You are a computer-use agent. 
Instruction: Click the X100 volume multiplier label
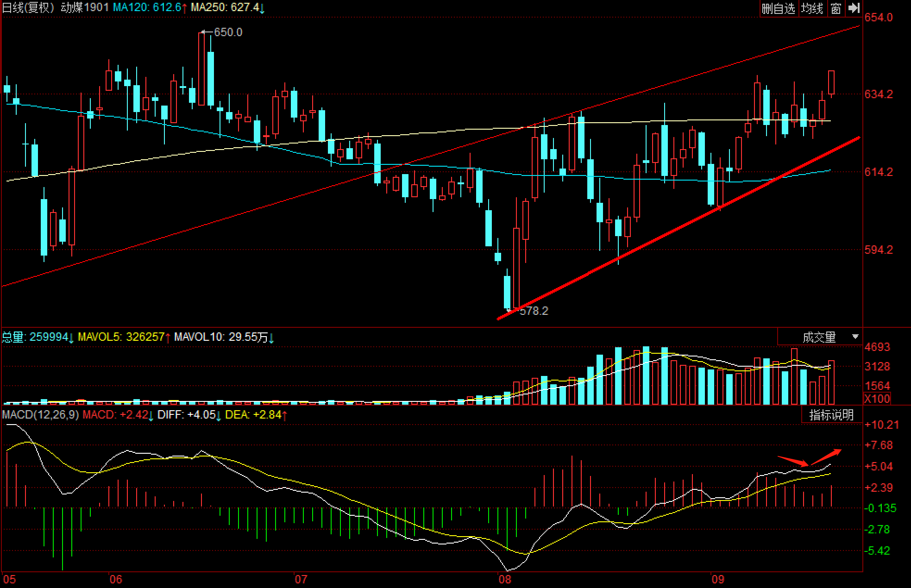(x=877, y=399)
